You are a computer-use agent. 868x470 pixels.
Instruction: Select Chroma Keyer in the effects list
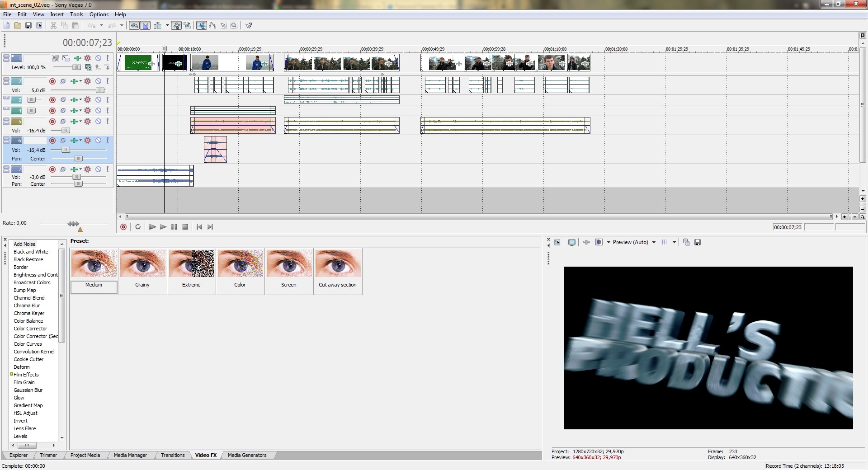tap(29, 313)
